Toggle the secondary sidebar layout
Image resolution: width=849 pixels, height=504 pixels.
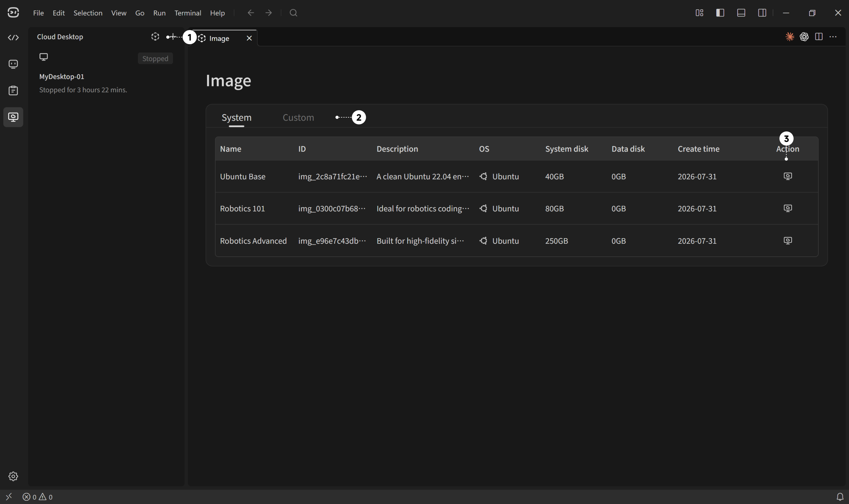pos(762,13)
